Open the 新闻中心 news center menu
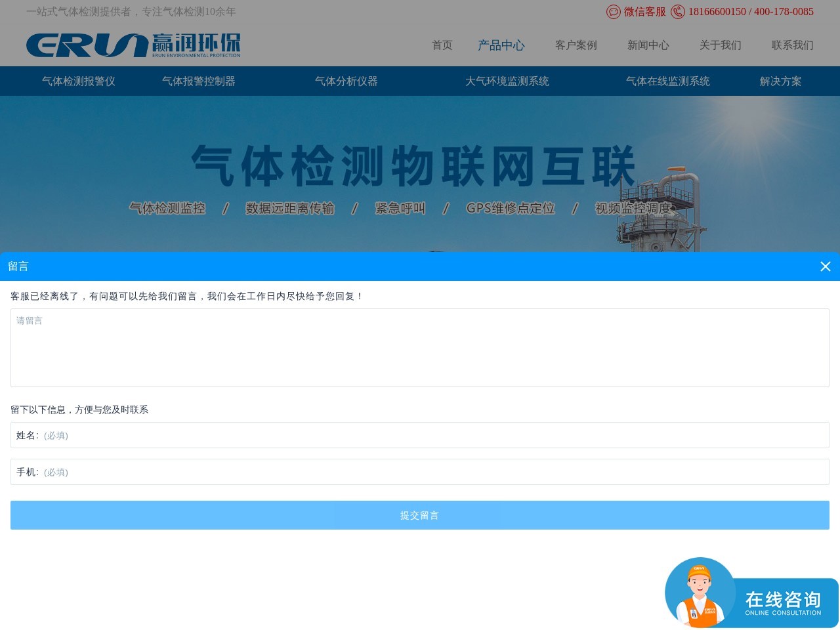 coord(648,45)
